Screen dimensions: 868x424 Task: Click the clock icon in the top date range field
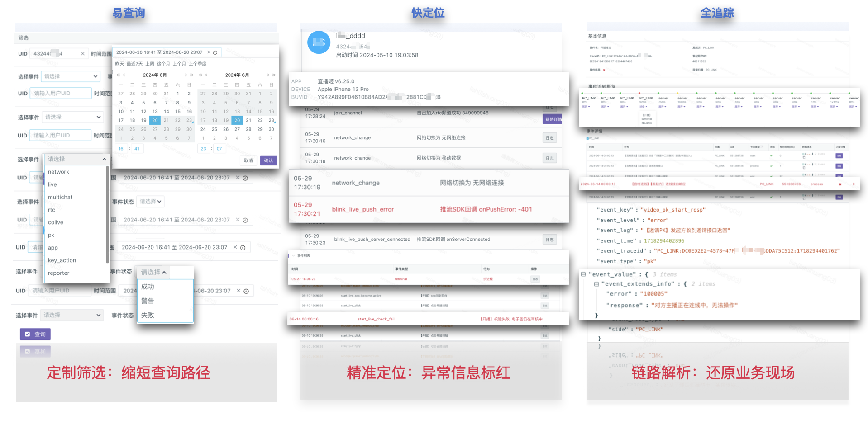click(x=215, y=53)
